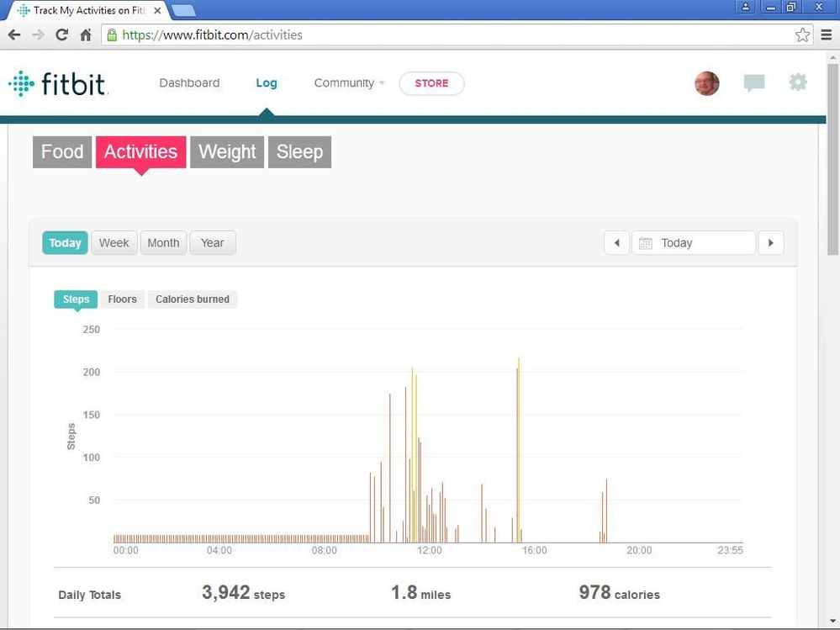Switch chart to Year view
Viewport: 840px width, 630px height.
pyautogui.click(x=213, y=243)
